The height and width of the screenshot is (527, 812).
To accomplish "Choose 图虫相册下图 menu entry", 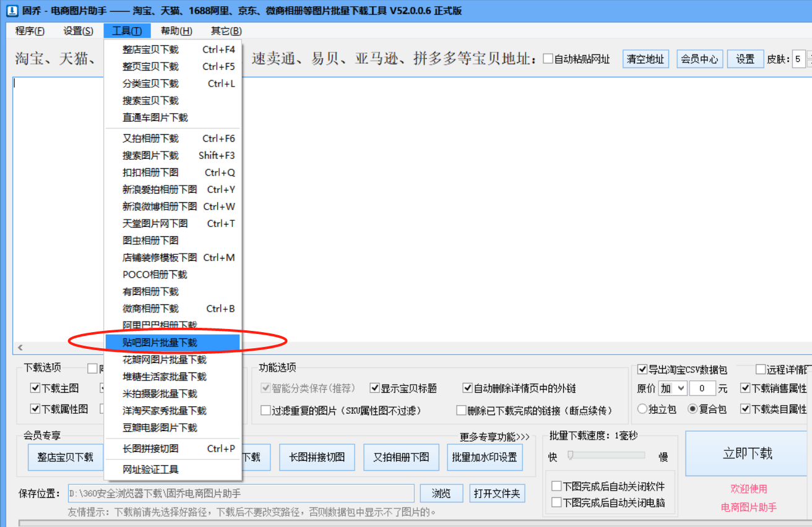I will [173, 241].
